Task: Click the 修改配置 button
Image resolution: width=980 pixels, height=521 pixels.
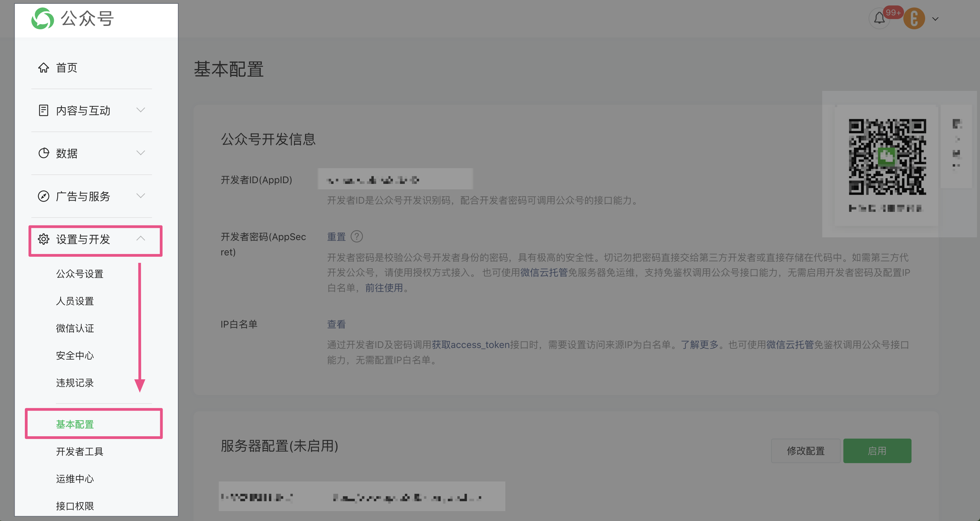Action: click(806, 451)
